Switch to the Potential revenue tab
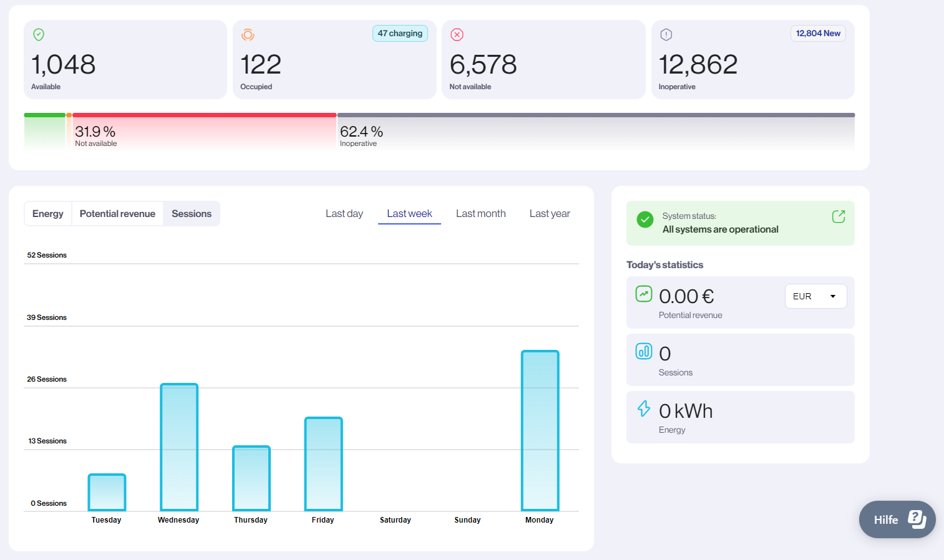The height and width of the screenshot is (560, 944). coord(117,213)
